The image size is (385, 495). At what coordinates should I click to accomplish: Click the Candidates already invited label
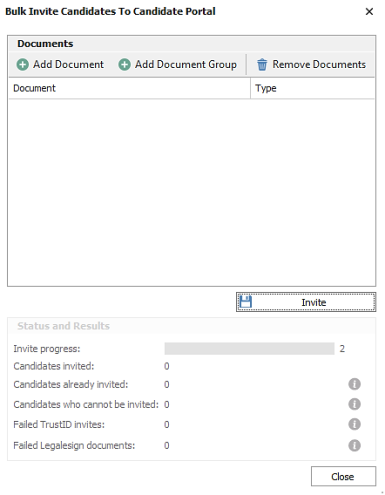[71, 384]
